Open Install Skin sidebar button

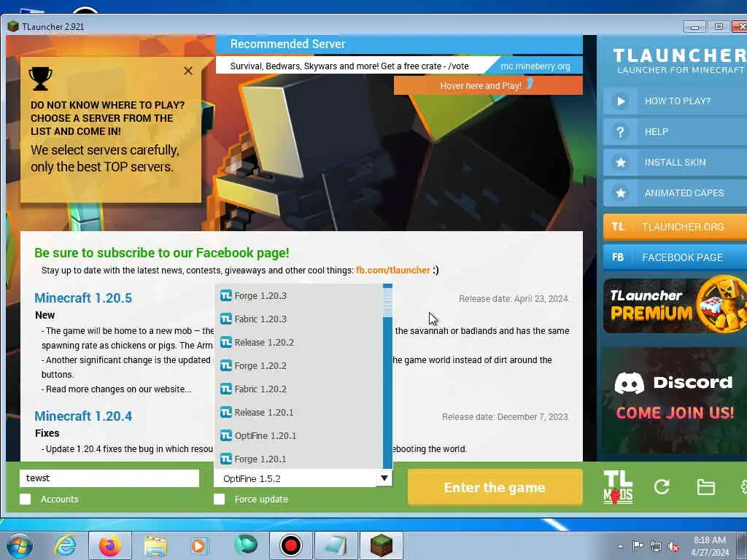(x=675, y=163)
